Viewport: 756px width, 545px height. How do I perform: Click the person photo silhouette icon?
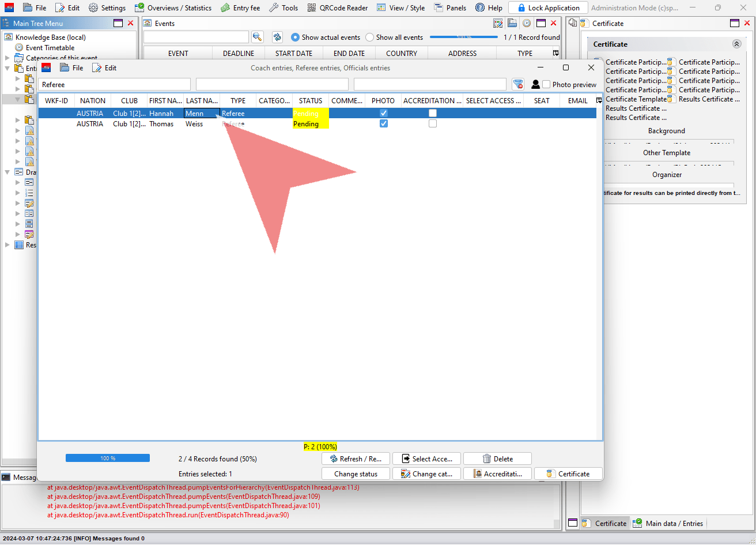pyautogui.click(x=535, y=84)
